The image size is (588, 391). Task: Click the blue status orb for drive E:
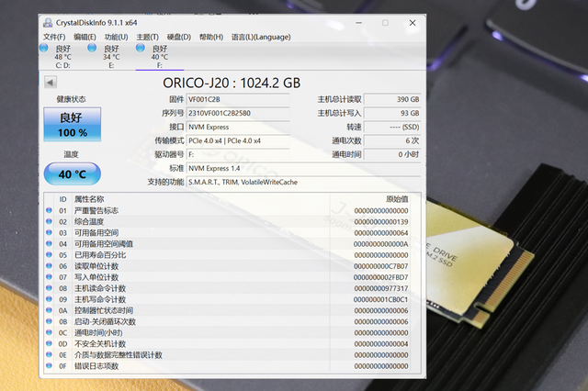coord(92,48)
